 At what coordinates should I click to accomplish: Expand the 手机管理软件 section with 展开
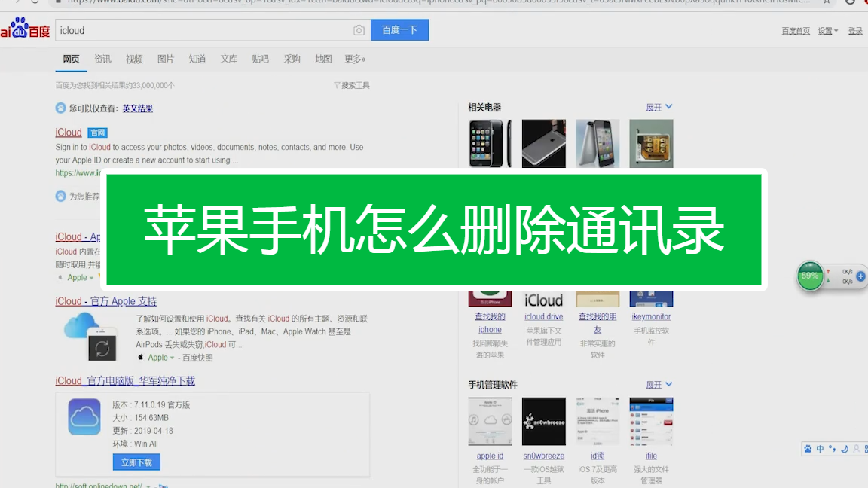(659, 385)
